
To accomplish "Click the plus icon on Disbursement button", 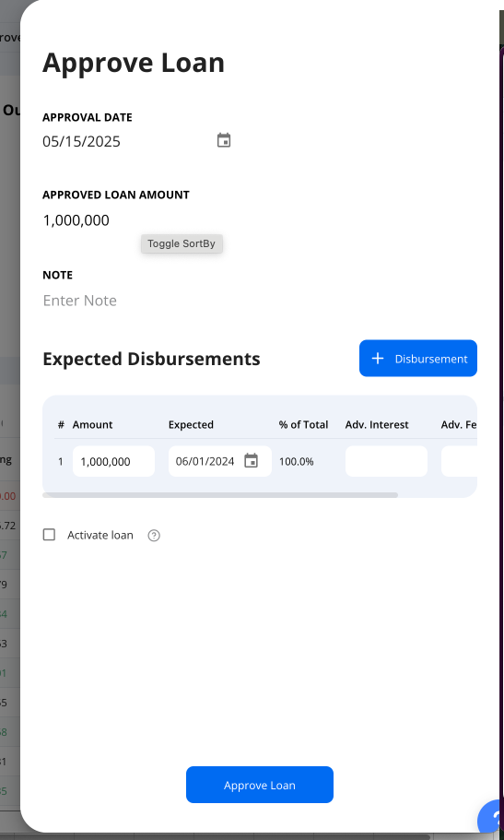I will (378, 359).
